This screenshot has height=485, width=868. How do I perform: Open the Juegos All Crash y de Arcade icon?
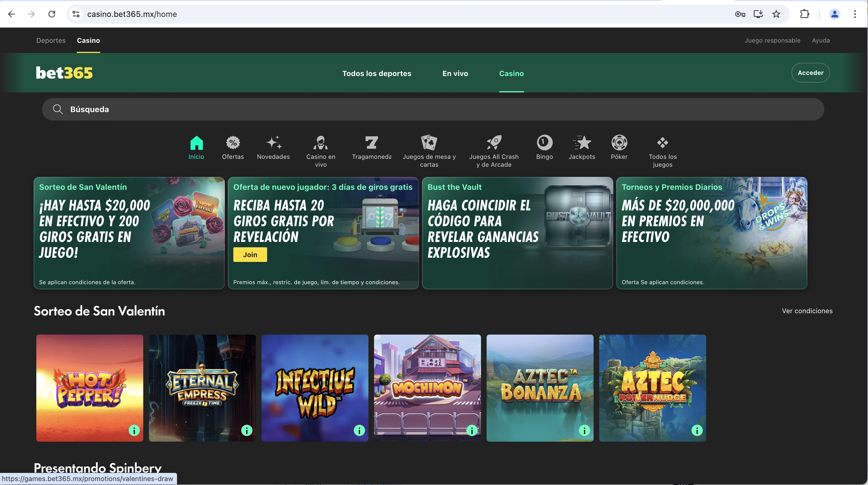point(494,143)
